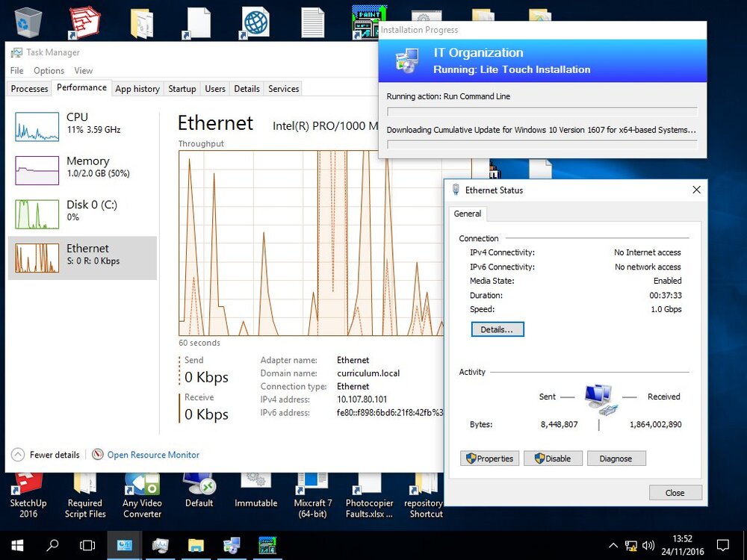Click the Speed value 1.0 Gbps

[666, 309]
